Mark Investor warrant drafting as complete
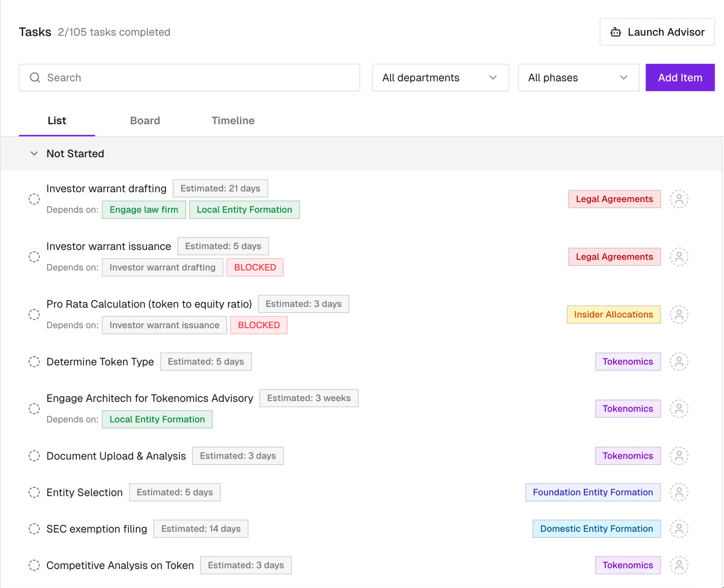Screen dimensions: 724x588 [x=34, y=199]
